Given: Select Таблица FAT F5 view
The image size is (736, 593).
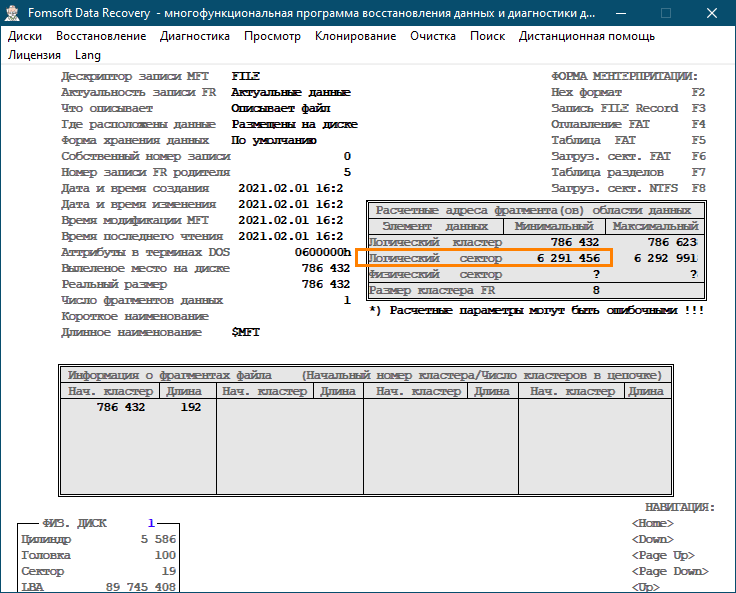Looking at the screenshot, I should [x=628, y=140].
